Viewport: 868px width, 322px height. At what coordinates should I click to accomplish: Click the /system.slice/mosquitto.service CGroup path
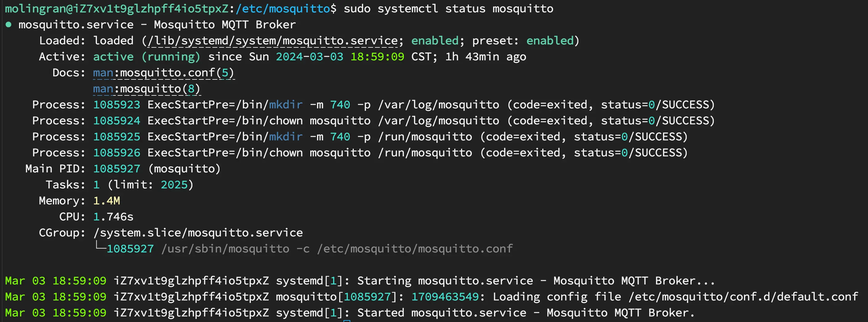click(x=198, y=233)
